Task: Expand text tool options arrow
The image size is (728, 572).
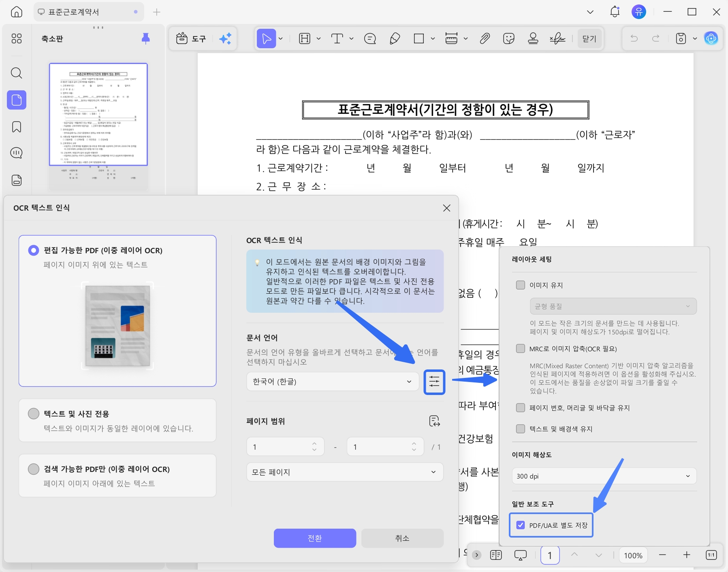Action: pyautogui.click(x=351, y=38)
